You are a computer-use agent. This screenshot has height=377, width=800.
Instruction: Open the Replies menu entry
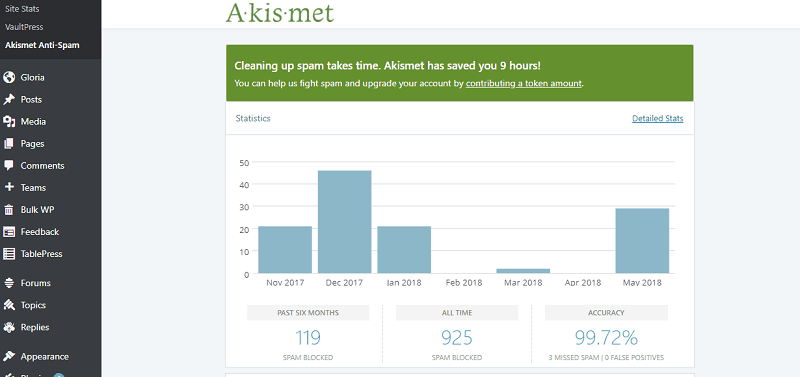[35, 327]
